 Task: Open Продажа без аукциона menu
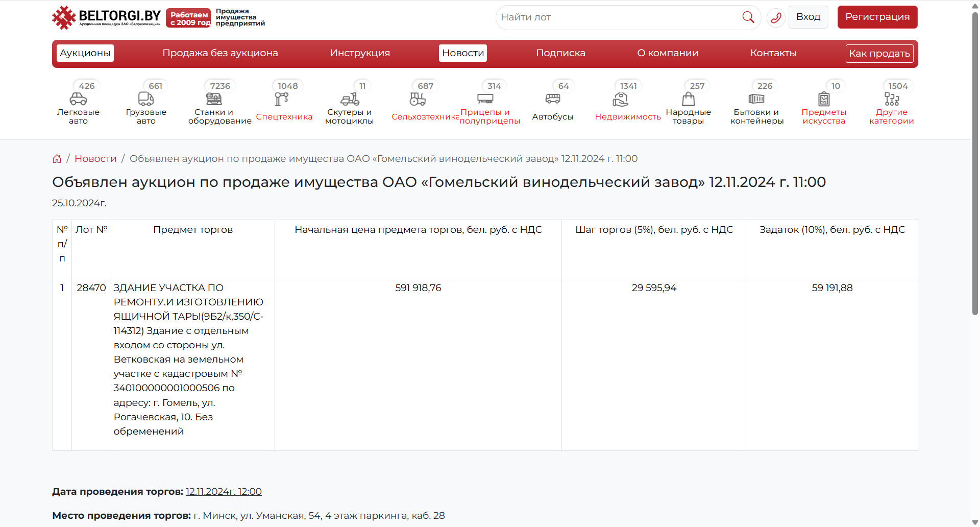tap(220, 53)
